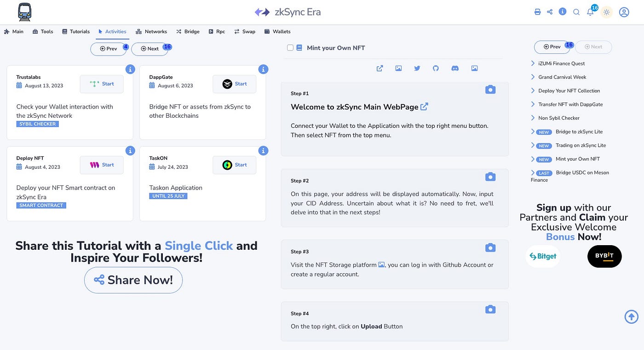Click first image icon in tutorial links
The height and width of the screenshot is (350, 644).
398,68
